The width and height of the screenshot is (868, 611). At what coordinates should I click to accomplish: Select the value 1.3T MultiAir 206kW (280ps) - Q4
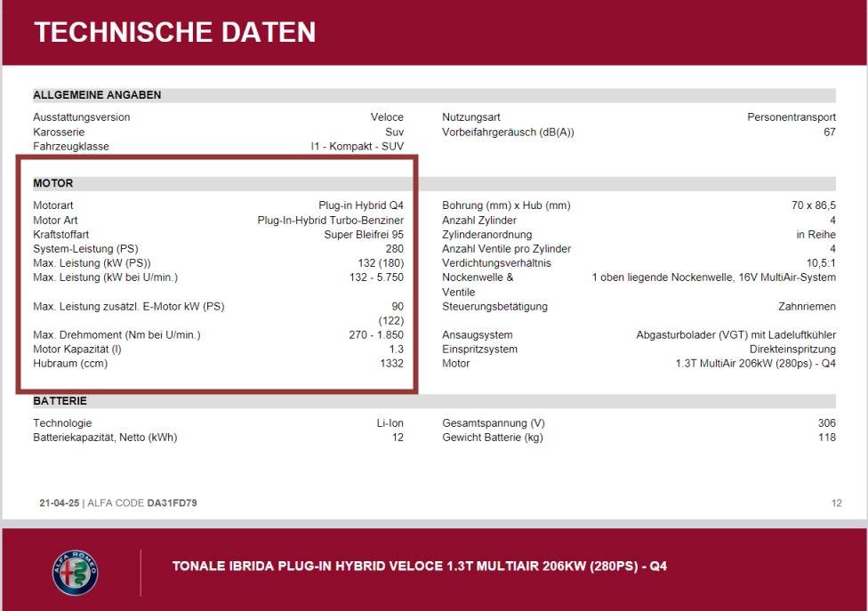click(756, 364)
